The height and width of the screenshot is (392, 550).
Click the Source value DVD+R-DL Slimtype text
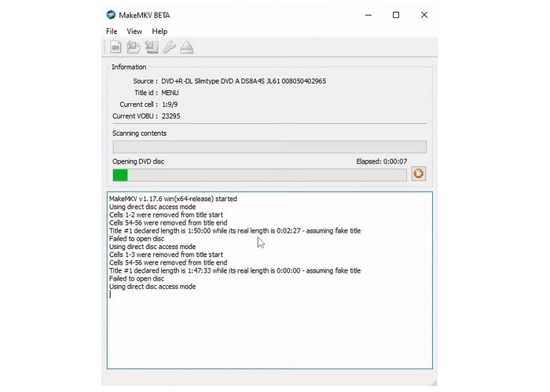244,81
